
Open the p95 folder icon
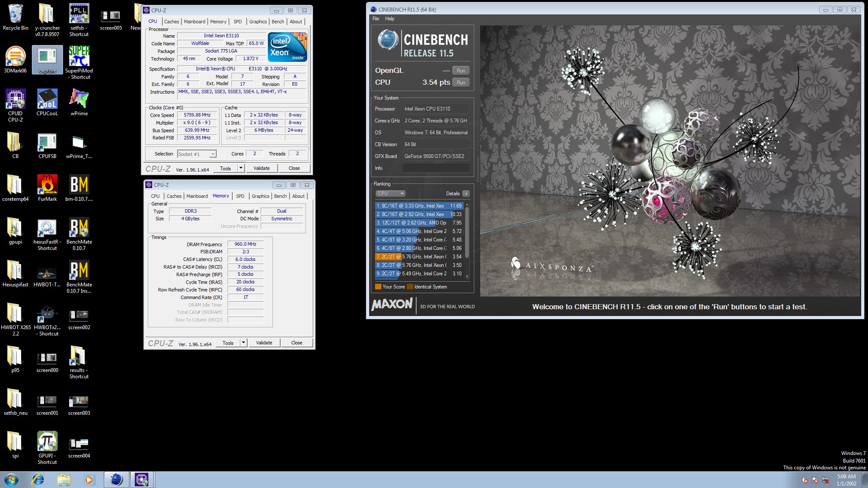(x=15, y=359)
